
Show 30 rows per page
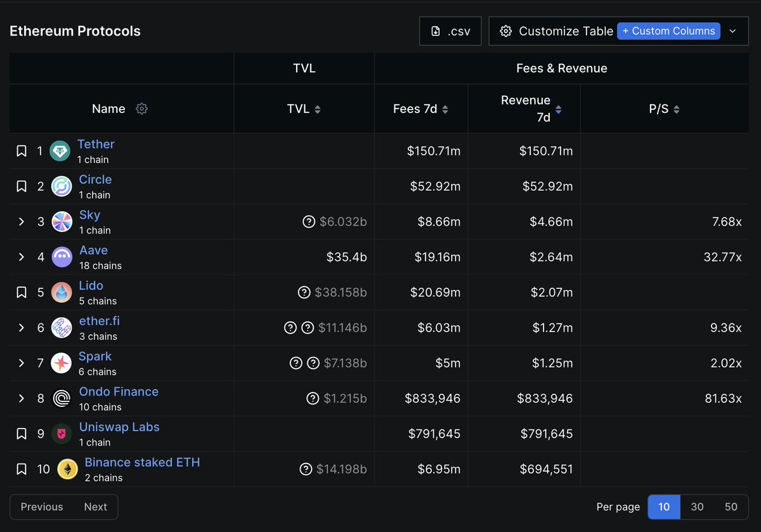697,507
